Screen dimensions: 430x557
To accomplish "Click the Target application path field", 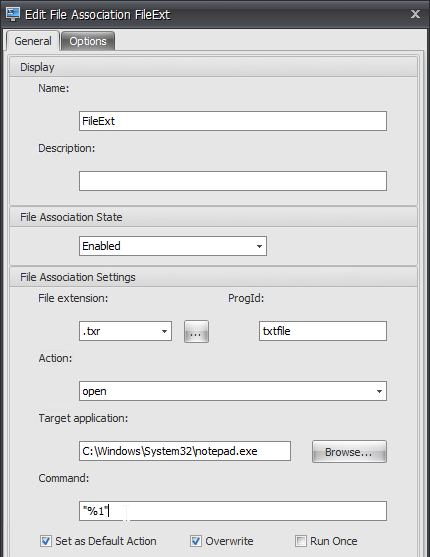I will tap(185, 451).
